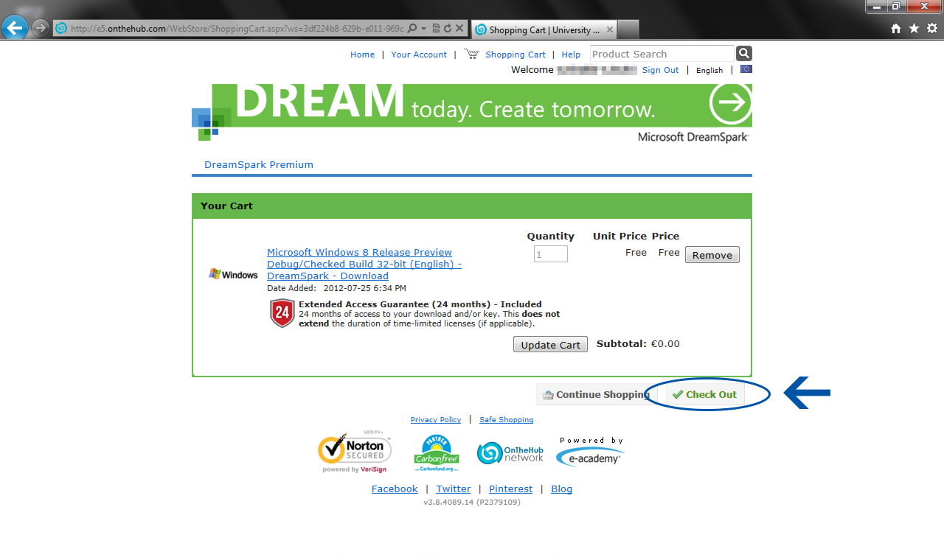Click the Extended Access Guarantee 24 shield icon
This screenshot has height=560, width=944.
click(x=282, y=313)
